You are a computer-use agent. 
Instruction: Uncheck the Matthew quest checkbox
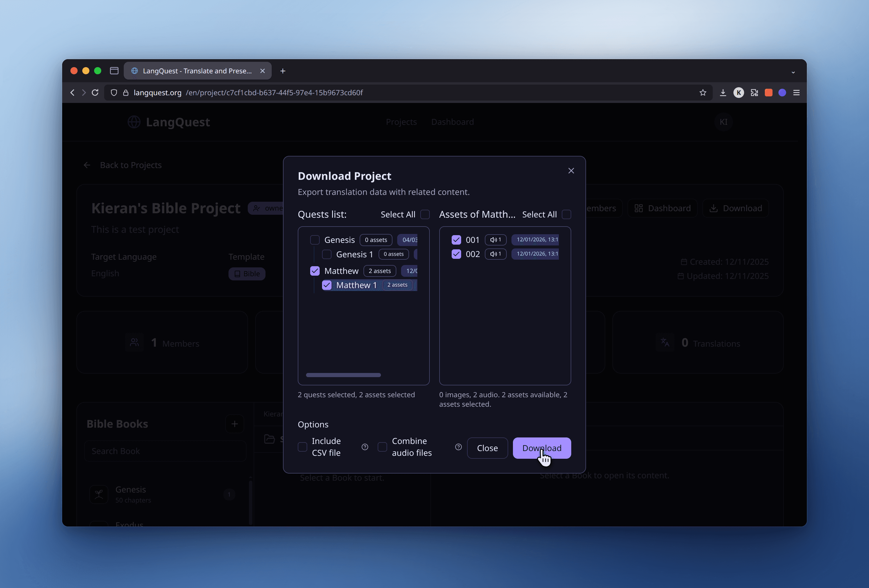(x=315, y=271)
